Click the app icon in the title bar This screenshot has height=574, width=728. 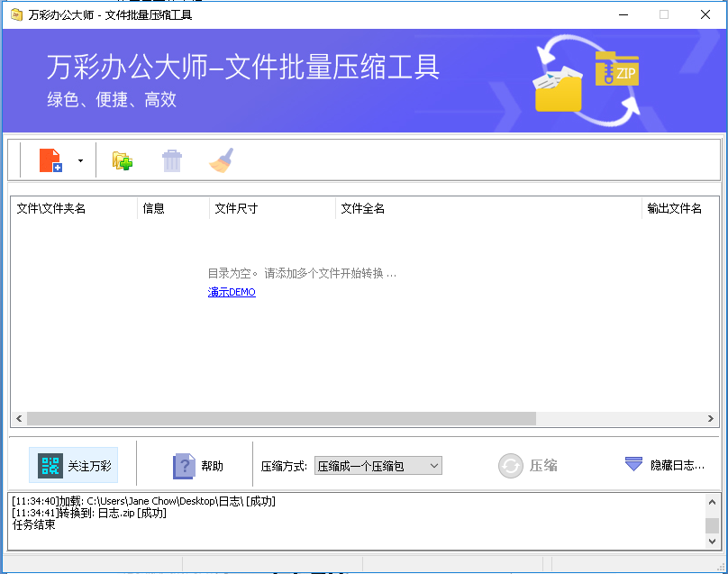click(x=15, y=14)
